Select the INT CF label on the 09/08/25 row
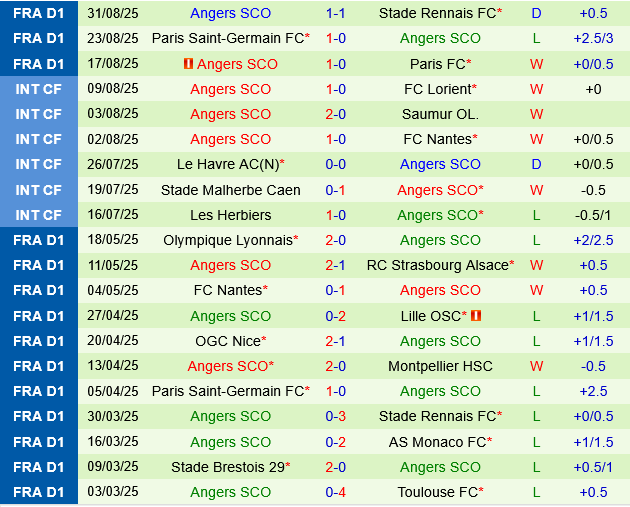 click(38, 89)
